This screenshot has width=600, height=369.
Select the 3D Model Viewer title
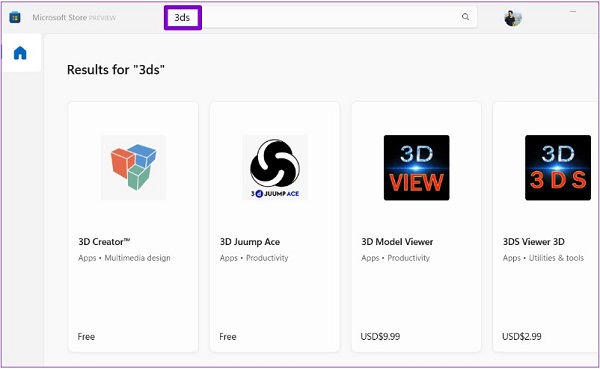(397, 242)
